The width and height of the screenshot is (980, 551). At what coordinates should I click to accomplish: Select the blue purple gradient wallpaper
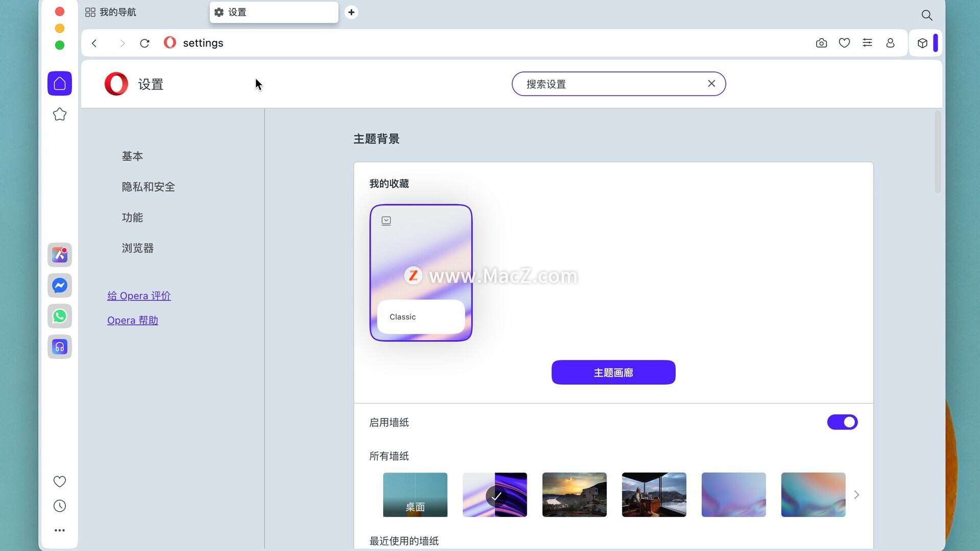point(733,494)
